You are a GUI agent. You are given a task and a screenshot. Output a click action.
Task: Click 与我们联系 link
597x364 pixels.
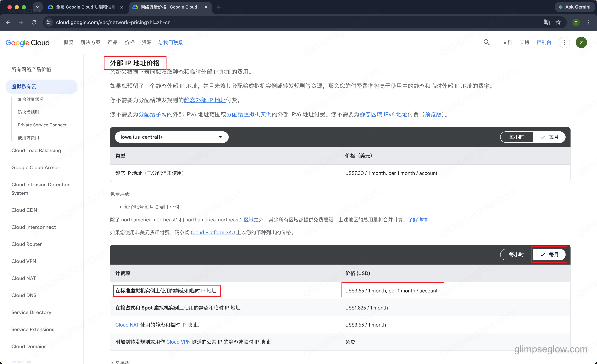(x=170, y=42)
